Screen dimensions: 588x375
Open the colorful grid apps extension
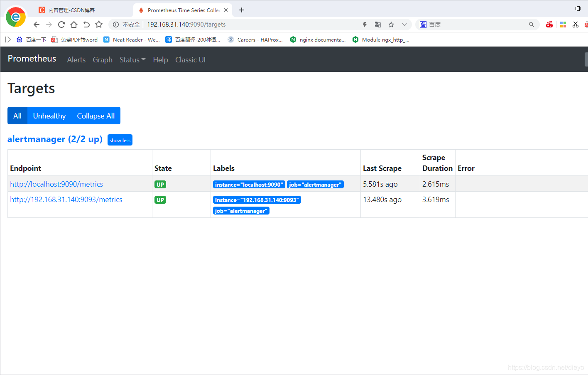(x=563, y=25)
